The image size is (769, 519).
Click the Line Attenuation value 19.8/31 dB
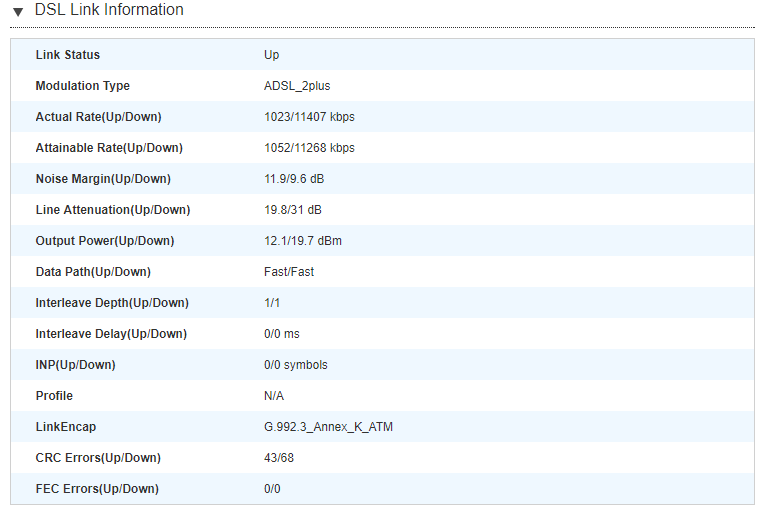tap(293, 210)
